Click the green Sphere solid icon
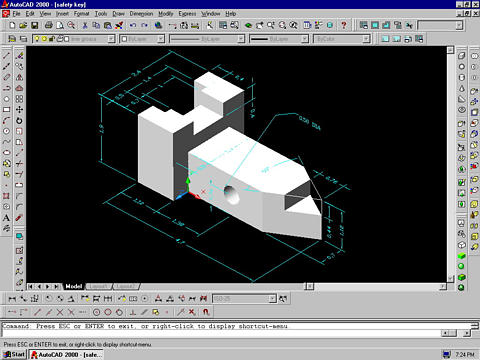This screenshot has height=360, width=480. 461,266
